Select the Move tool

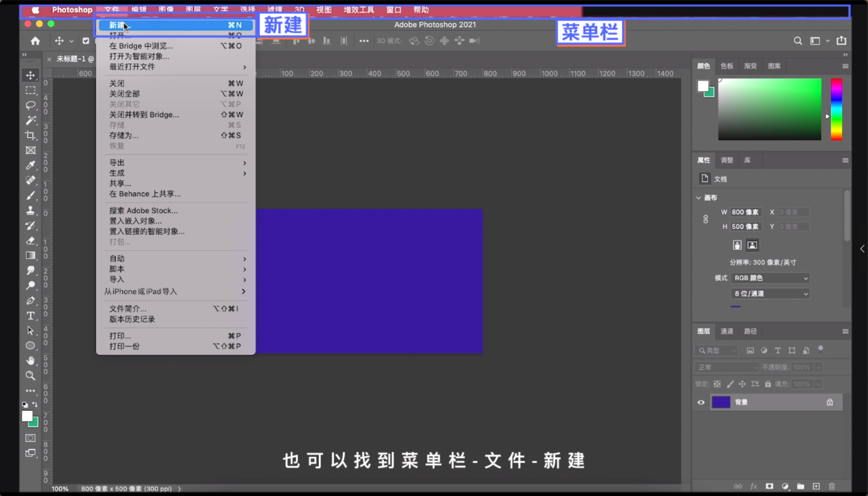[31, 76]
